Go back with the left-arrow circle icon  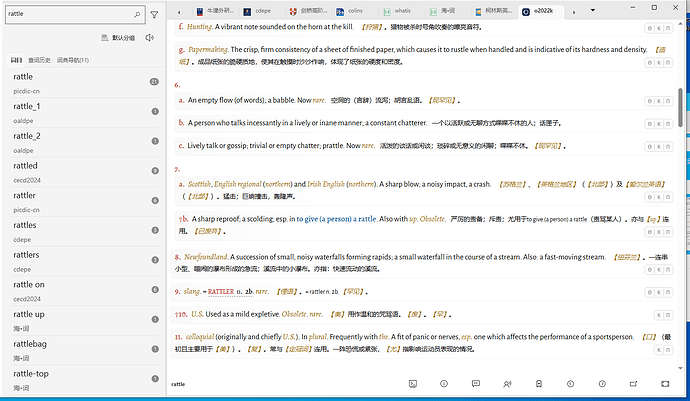pos(570,384)
